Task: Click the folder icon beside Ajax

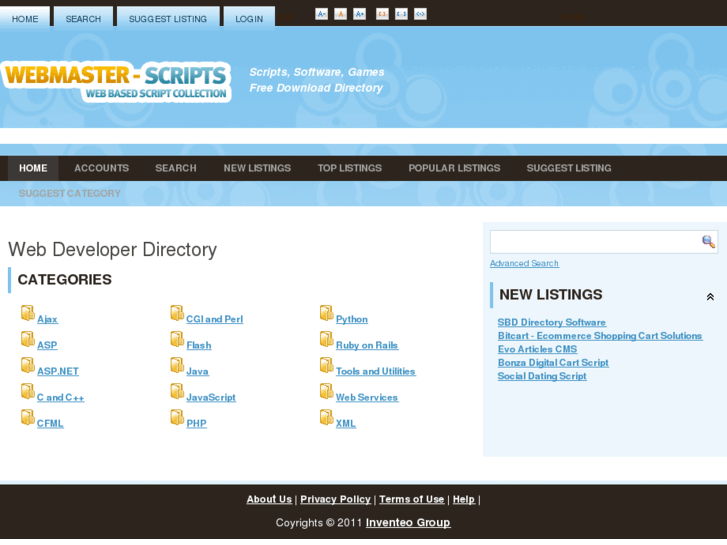Action: tap(28, 313)
